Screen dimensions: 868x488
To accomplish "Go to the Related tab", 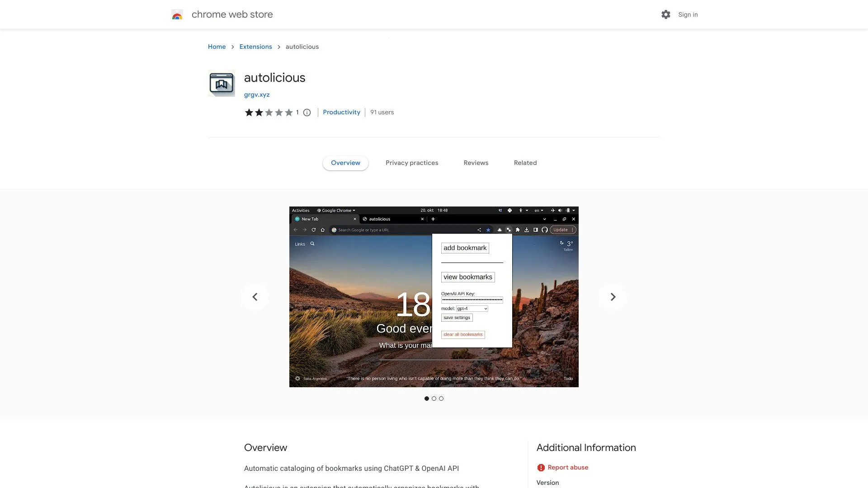I will pos(525,163).
